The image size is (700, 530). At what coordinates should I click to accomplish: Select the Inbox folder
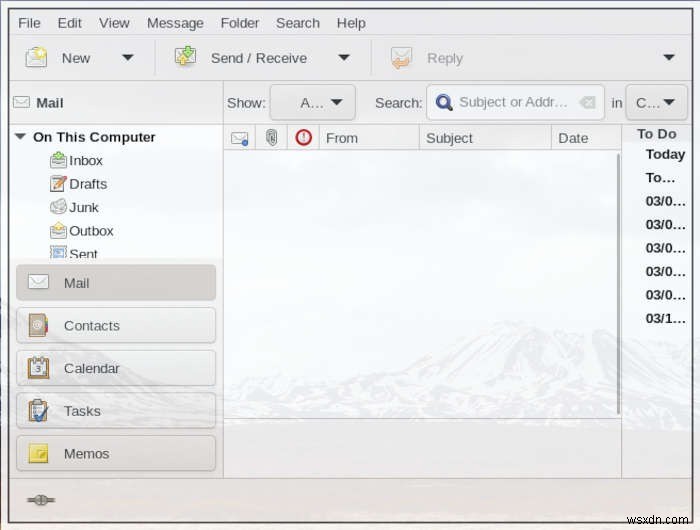(86, 160)
